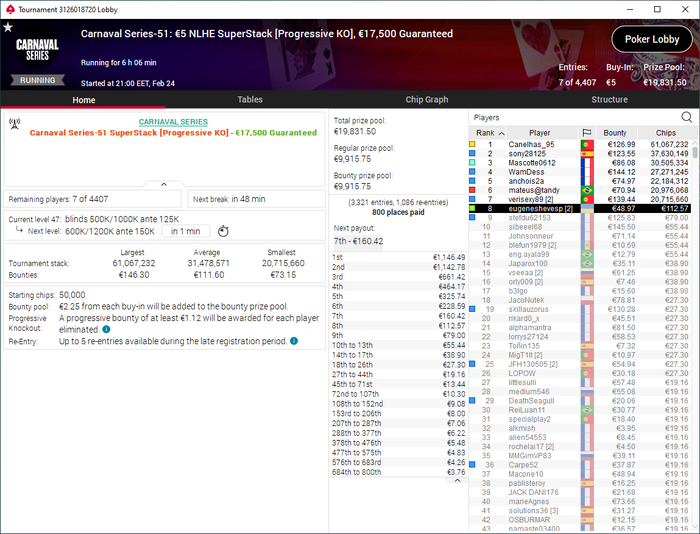The height and width of the screenshot is (534, 700).
Task: Select player sony28125 row
Action: point(580,154)
